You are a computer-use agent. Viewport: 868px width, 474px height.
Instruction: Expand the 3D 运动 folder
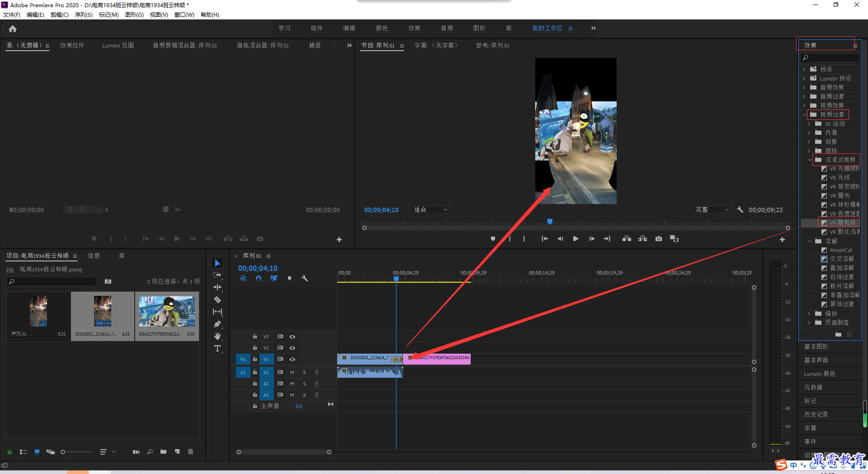tap(809, 124)
